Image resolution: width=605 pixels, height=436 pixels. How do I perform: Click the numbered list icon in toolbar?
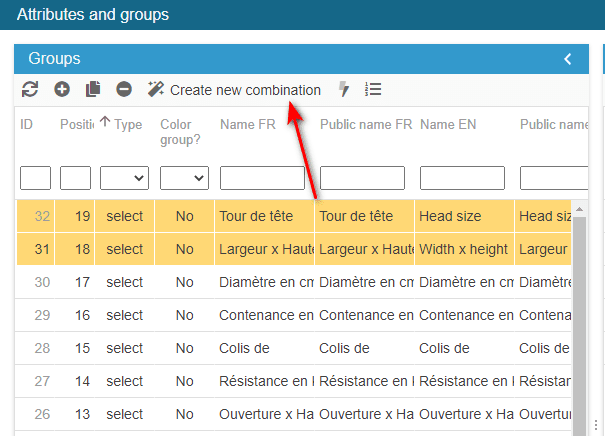pyautogui.click(x=373, y=90)
